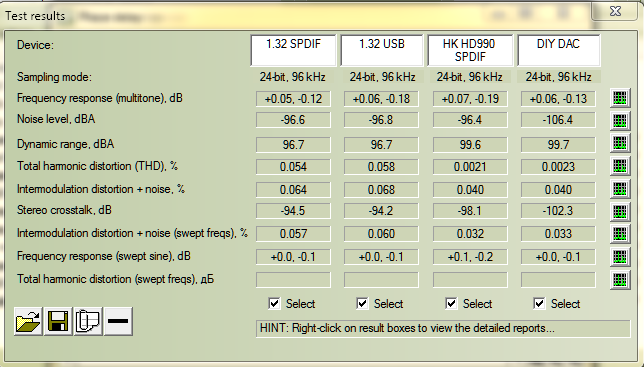The height and width of the screenshot is (367, 644).
Task: Click THD value 0.058
Action: point(381,167)
